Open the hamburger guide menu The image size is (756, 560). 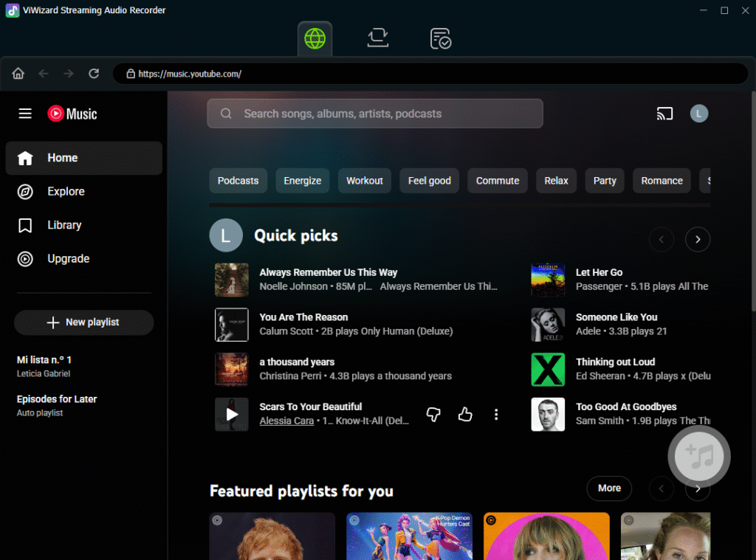(25, 114)
